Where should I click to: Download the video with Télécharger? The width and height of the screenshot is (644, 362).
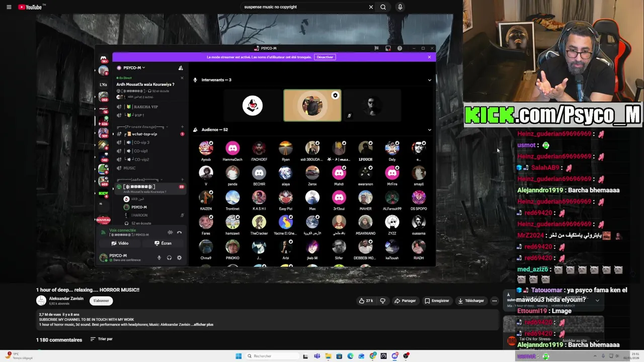pyautogui.click(x=471, y=301)
